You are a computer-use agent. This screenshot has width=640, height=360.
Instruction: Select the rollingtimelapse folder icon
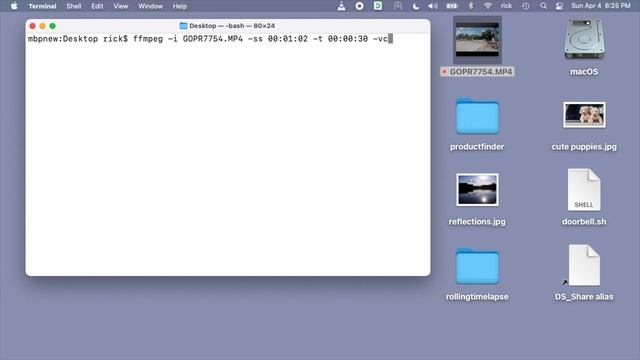tap(477, 266)
